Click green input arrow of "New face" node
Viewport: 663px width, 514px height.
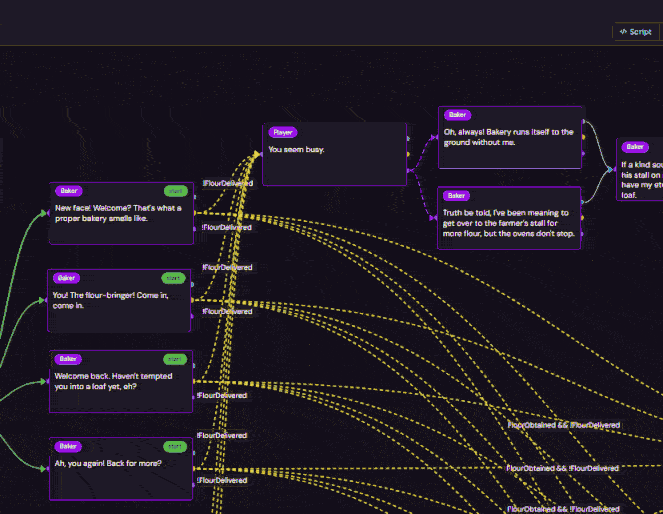[x=44, y=213]
